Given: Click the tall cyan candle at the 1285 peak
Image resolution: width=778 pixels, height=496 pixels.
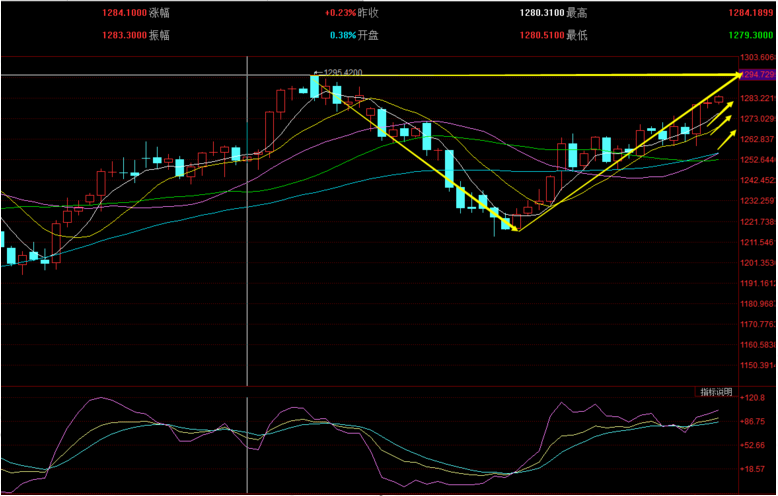Looking at the screenshot, I should pyautogui.click(x=314, y=87).
